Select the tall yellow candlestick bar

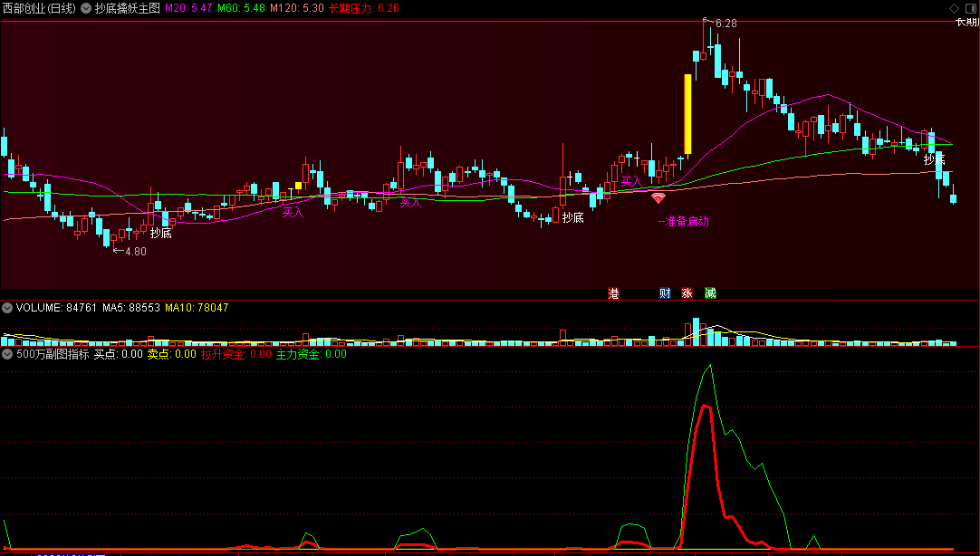[x=688, y=114]
